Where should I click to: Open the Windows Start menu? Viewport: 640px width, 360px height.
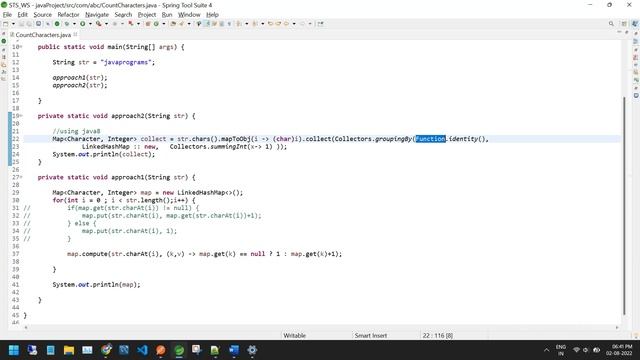pyautogui.click(x=13, y=350)
